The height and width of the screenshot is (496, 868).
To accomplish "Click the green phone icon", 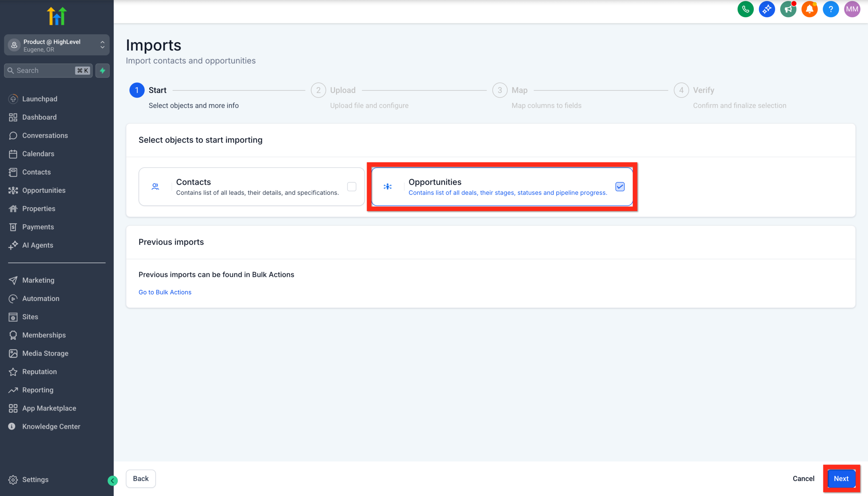I will point(746,9).
